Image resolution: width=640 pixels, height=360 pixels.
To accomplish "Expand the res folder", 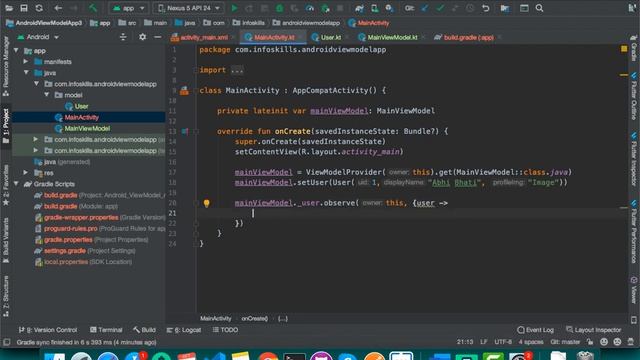I will click(26, 173).
